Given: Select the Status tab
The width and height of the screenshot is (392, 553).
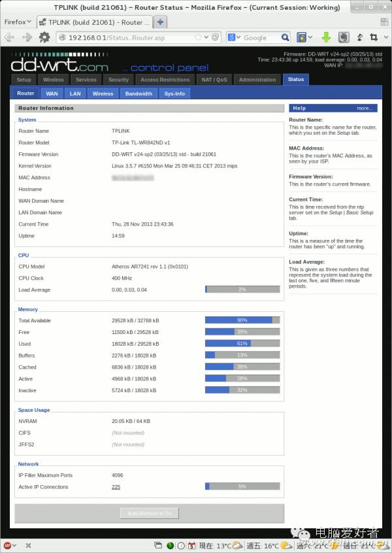Looking at the screenshot, I should click(x=296, y=79).
